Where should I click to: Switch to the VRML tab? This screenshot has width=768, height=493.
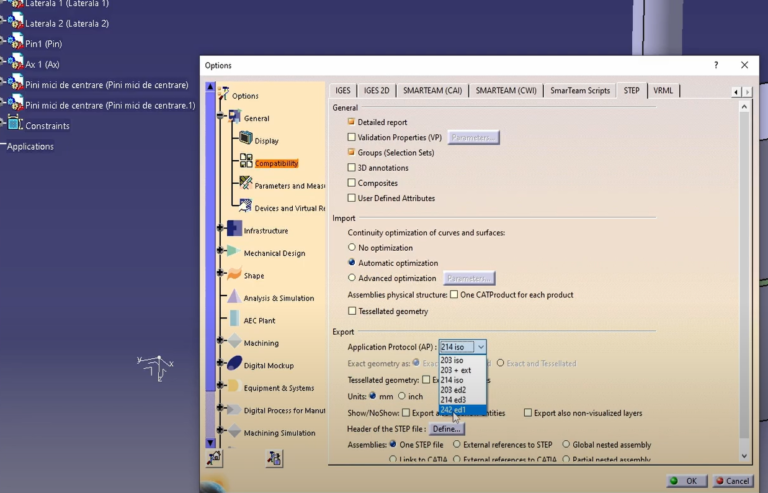coord(663,90)
